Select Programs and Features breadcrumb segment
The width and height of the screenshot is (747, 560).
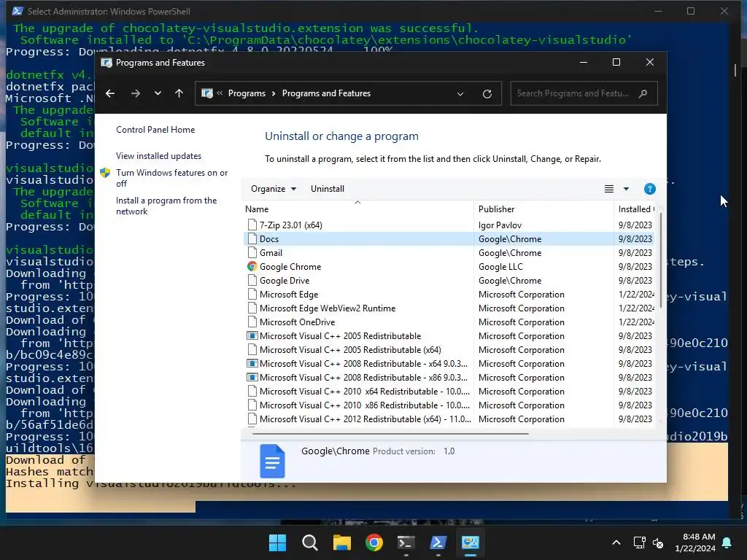[x=326, y=93]
